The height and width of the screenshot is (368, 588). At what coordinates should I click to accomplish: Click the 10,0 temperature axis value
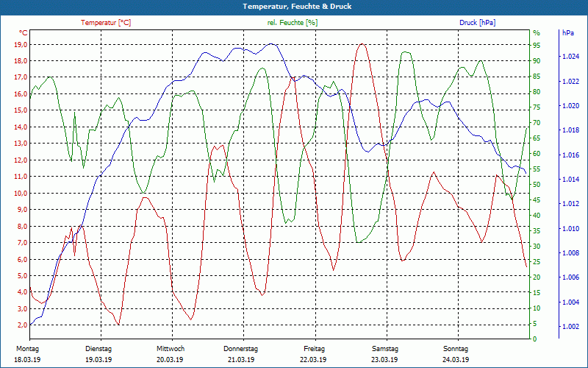[21, 193]
